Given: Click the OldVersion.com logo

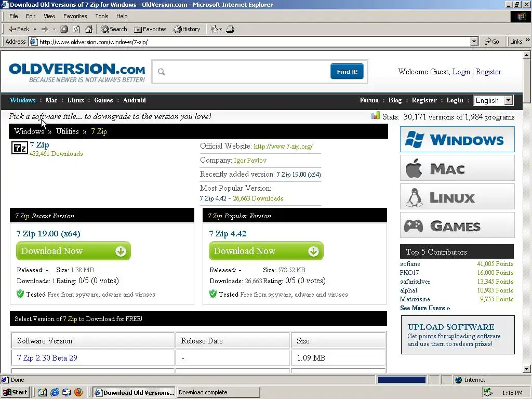Looking at the screenshot, I should (x=77, y=72).
